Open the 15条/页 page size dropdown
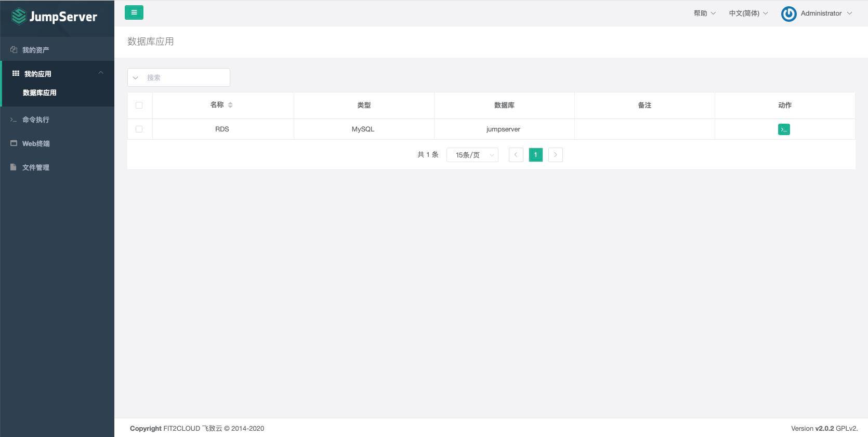Screen dimensions: 868x437 [472, 155]
